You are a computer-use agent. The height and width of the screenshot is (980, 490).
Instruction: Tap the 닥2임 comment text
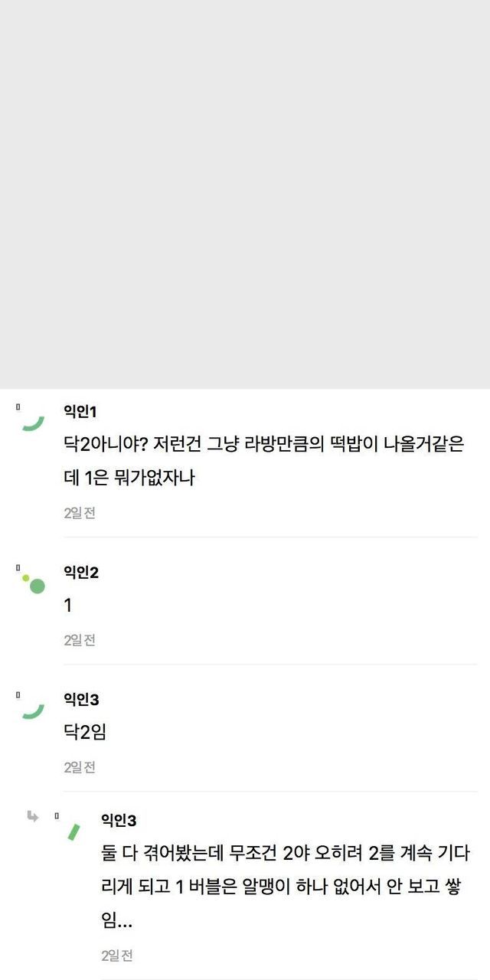[85, 733]
